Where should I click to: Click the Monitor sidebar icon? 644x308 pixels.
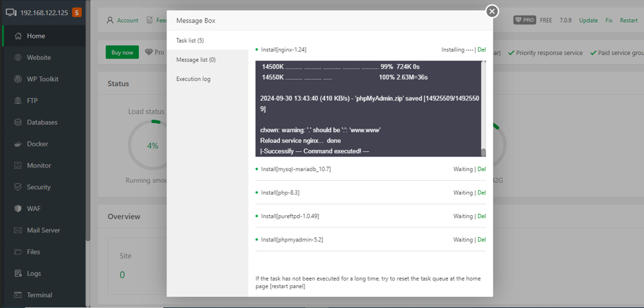point(18,166)
